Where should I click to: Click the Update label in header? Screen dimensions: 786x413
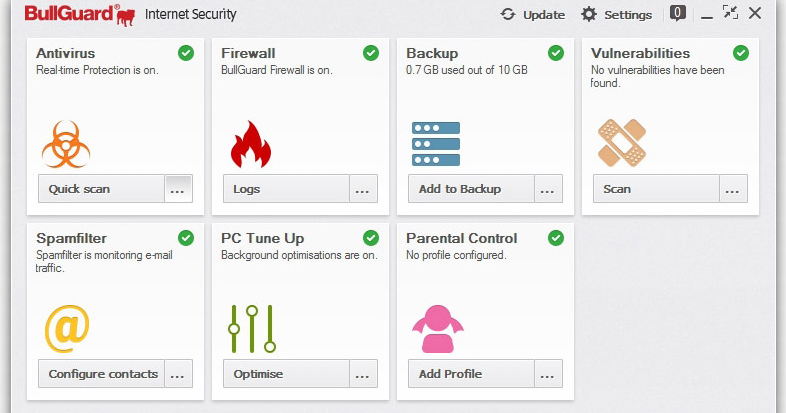tap(544, 15)
